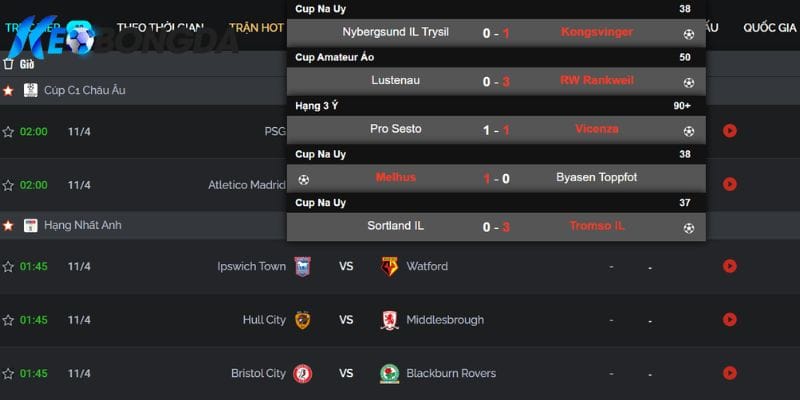Open the Trận Hot tab
This screenshot has height=400, width=800.
(x=256, y=28)
